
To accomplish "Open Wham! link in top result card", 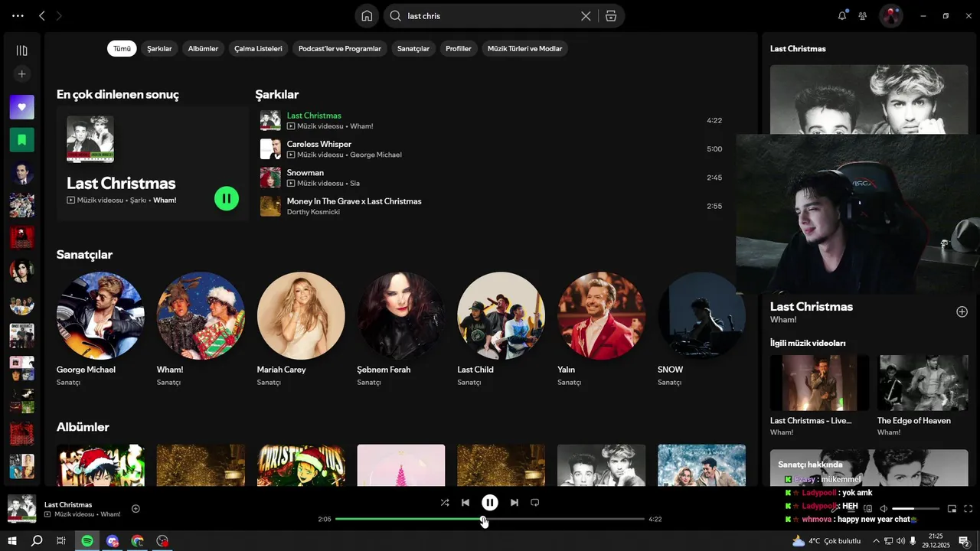I will pos(165,201).
